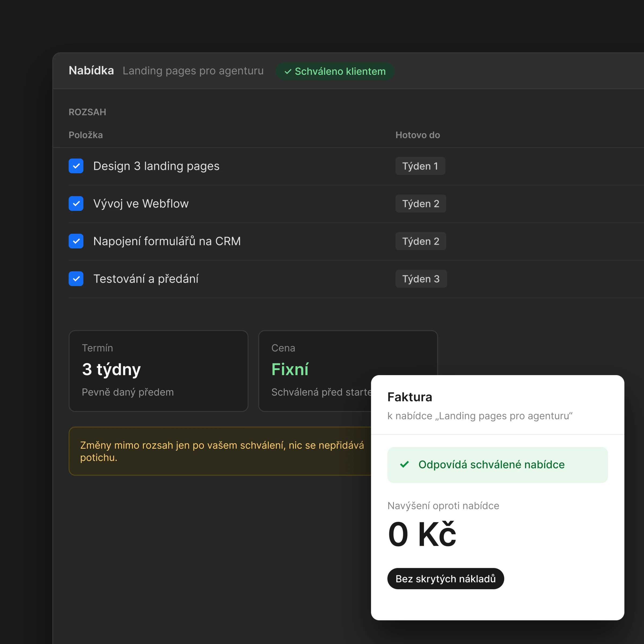Select the Týden 2 tag for Vývoj ve Webflow
This screenshot has width=644, height=644.
tap(421, 204)
